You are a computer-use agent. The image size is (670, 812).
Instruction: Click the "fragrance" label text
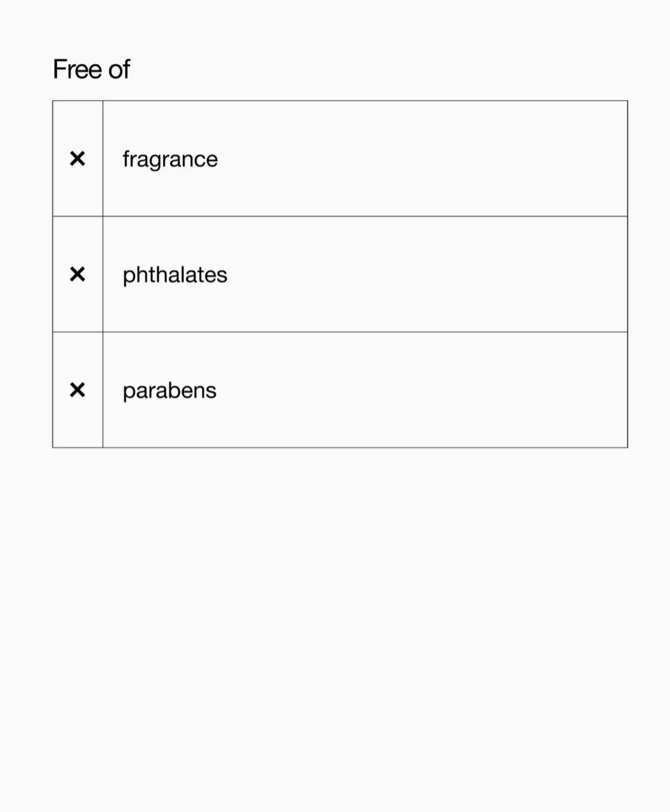tap(169, 159)
